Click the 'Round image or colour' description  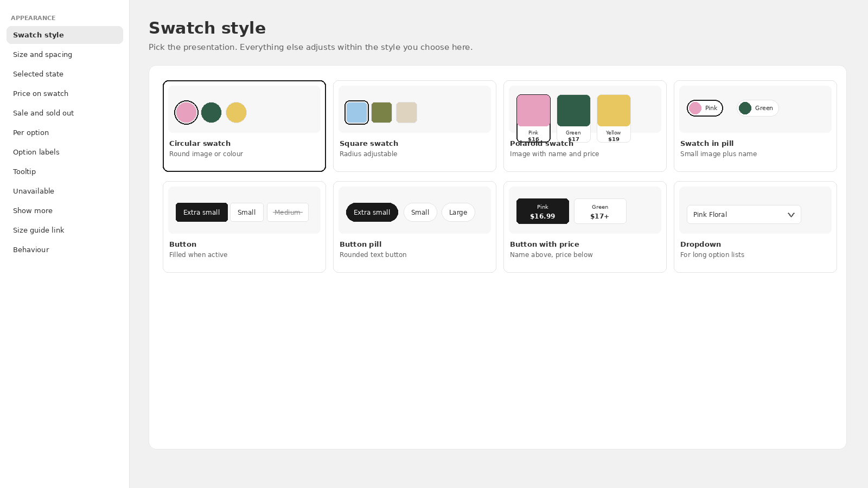[x=206, y=154]
